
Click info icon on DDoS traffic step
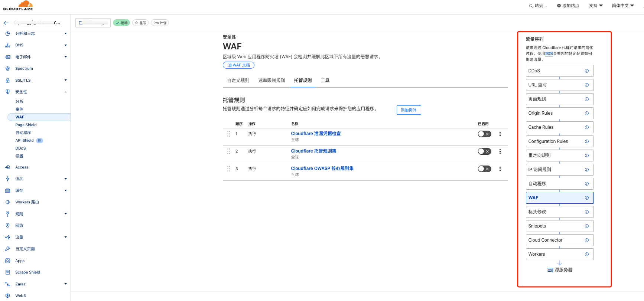pyautogui.click(x=586, y=71)
